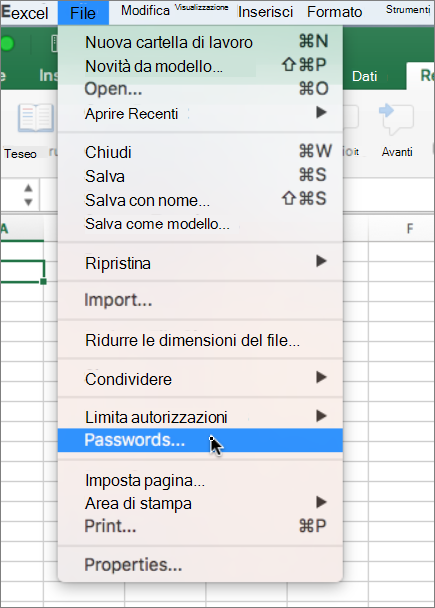Expand the Area di stampa submenu
The height and width of the screenshot is (608, 435).
click(x=200, y=503)
